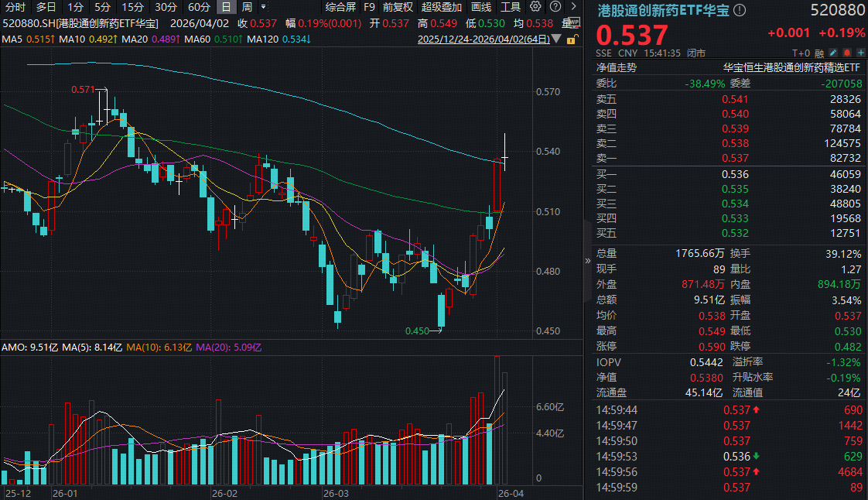
Task: Click the info icon beside the ETF name
Action: tap(740, 10)
